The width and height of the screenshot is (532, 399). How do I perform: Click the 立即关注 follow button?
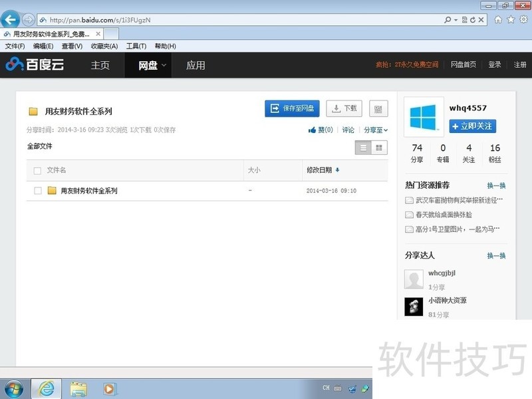click(x=472, y=126)
